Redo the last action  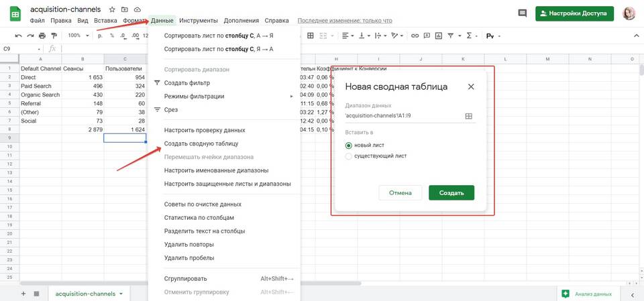[30, 36]
